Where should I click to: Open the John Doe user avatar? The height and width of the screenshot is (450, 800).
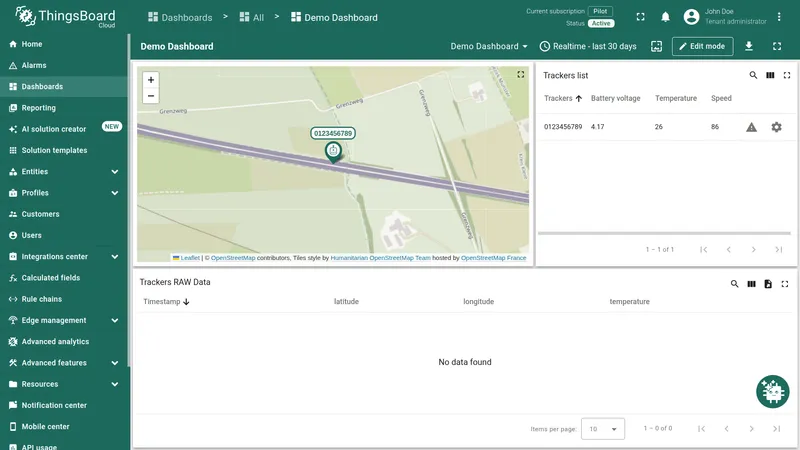point(691,17)
